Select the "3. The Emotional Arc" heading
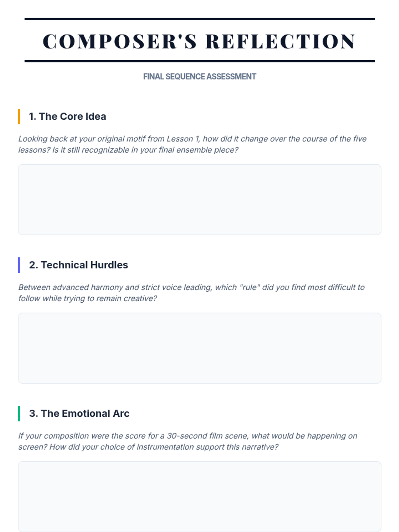Viewport: 399px width, 532px height. tap(79, 413)
